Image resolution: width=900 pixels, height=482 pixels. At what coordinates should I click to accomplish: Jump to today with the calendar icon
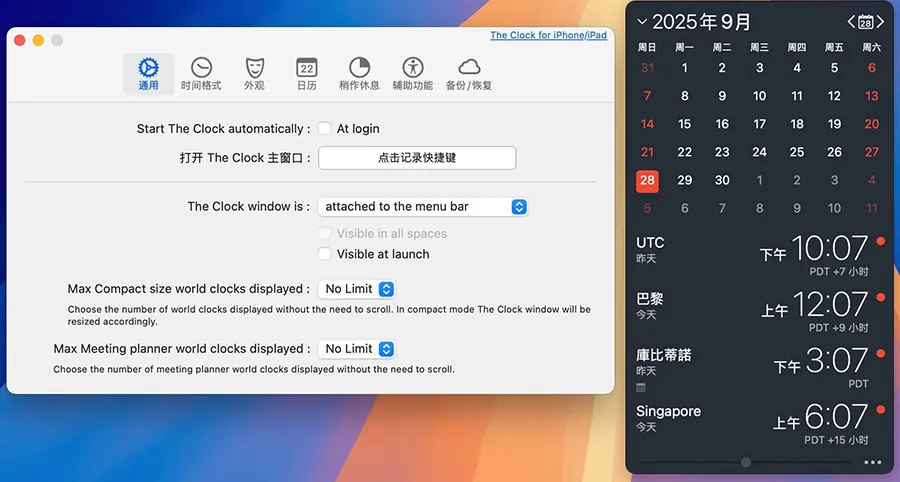pos(866,21)
